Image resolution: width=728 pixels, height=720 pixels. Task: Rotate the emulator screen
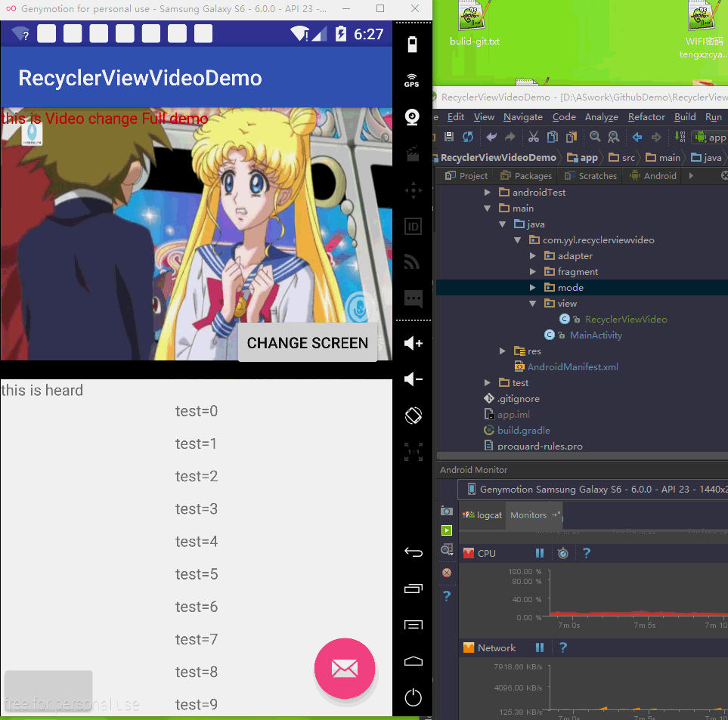(414, 416)
